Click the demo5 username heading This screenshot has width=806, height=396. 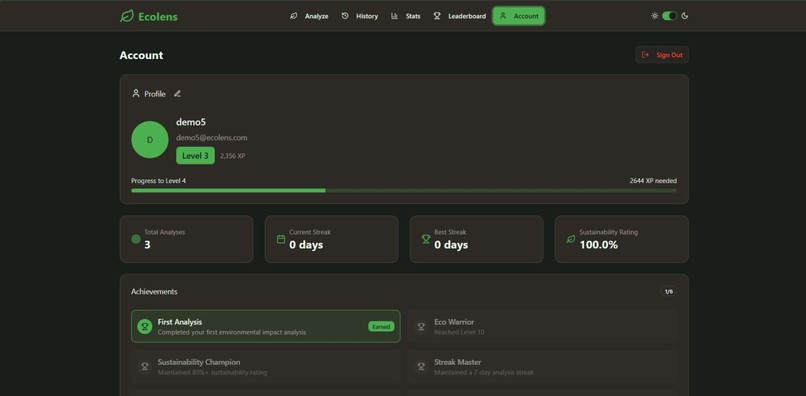[191, 122]
